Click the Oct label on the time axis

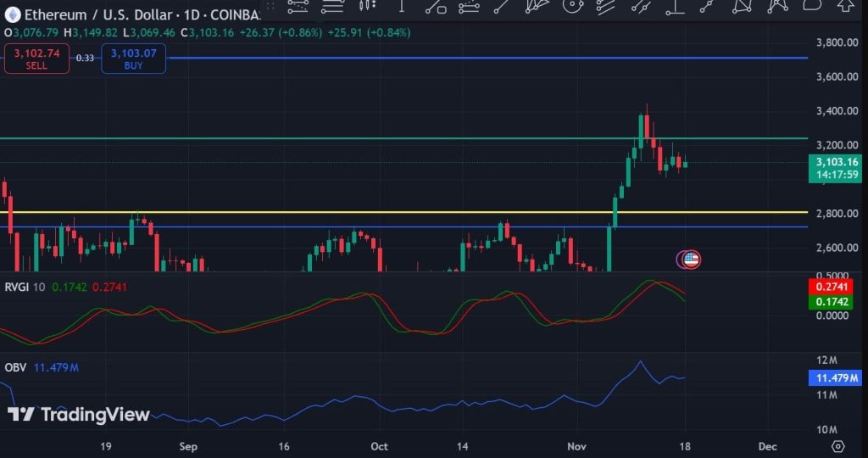click(x=379, y=446)
